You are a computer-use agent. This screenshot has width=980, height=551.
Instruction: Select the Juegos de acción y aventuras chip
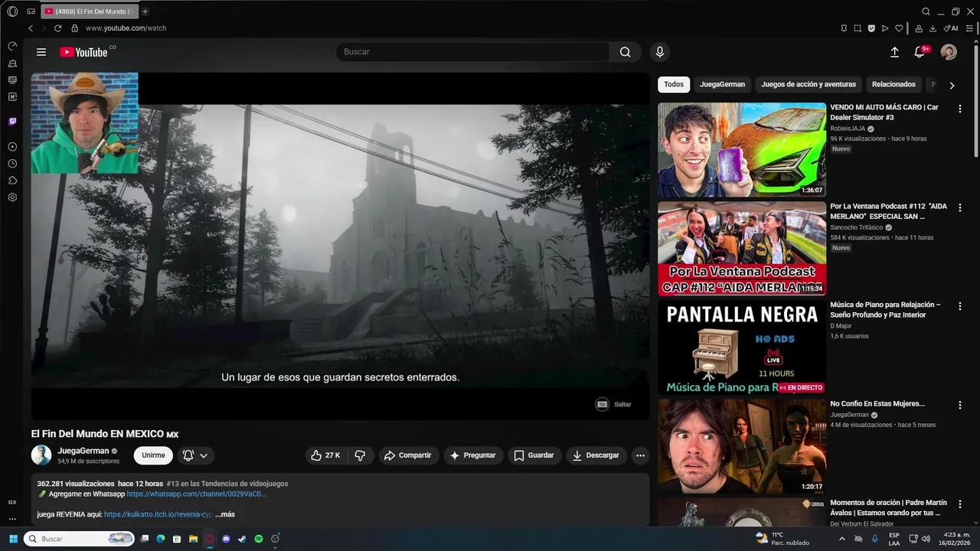808,84
